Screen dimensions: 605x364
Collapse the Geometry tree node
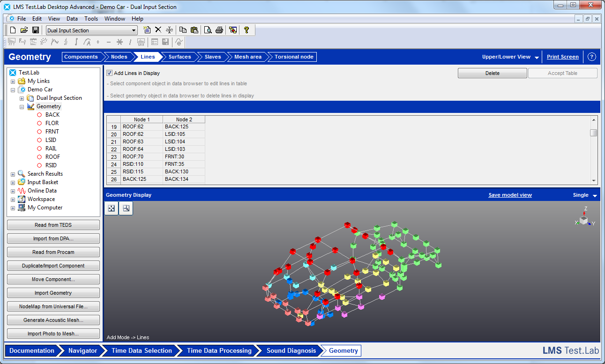click(22, 106)
